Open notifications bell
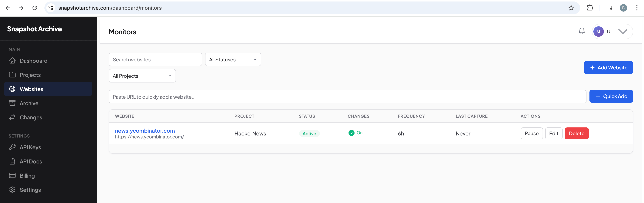 [x=582, y=31]
